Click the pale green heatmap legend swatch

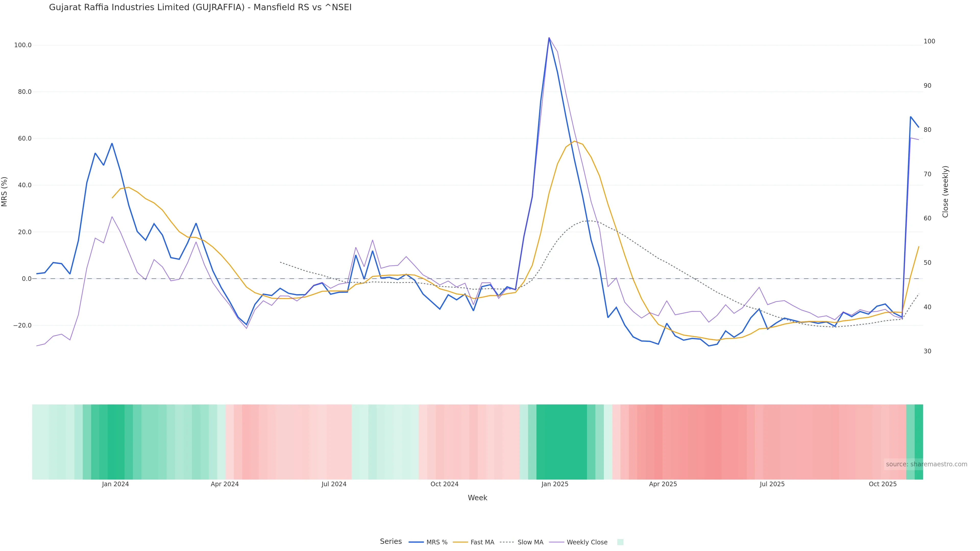(x=620, y=542)
